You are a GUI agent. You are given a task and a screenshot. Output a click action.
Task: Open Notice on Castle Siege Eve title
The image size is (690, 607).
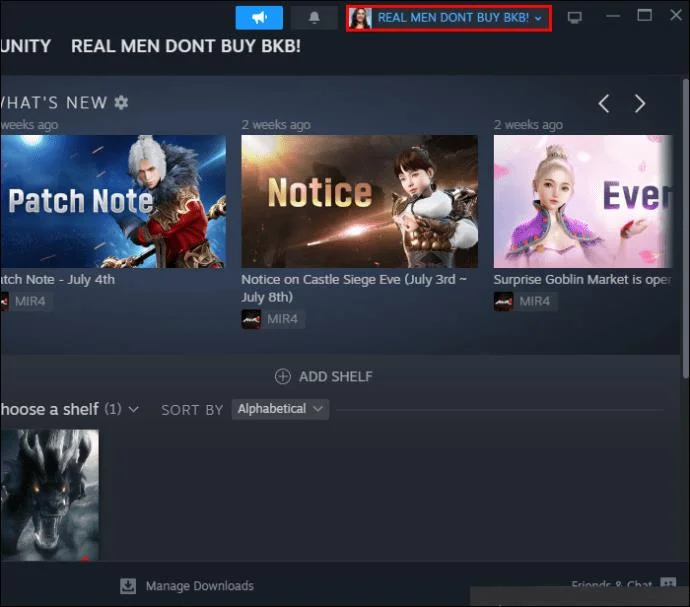[x=354, y=288]
